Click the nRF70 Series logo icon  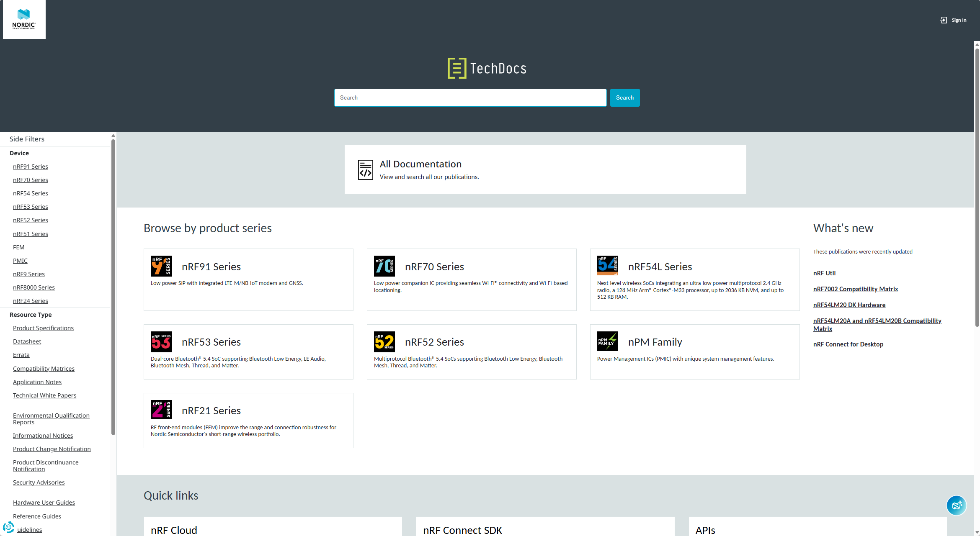384,266
